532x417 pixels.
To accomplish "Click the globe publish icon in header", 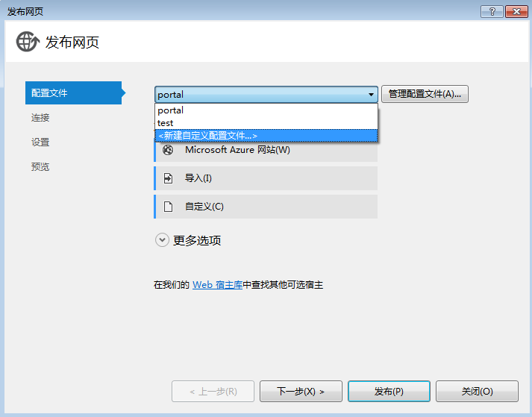I will click(x=28, y=42).
